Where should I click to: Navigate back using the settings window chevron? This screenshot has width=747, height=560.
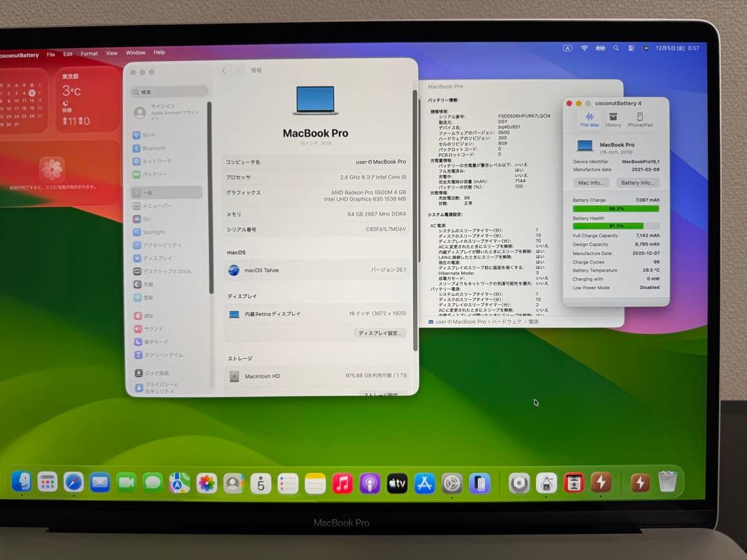(x=223, y=70)
